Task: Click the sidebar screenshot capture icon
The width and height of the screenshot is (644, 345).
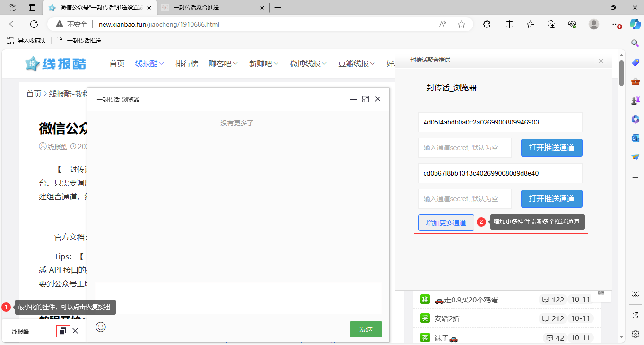Action: [635, 294]
